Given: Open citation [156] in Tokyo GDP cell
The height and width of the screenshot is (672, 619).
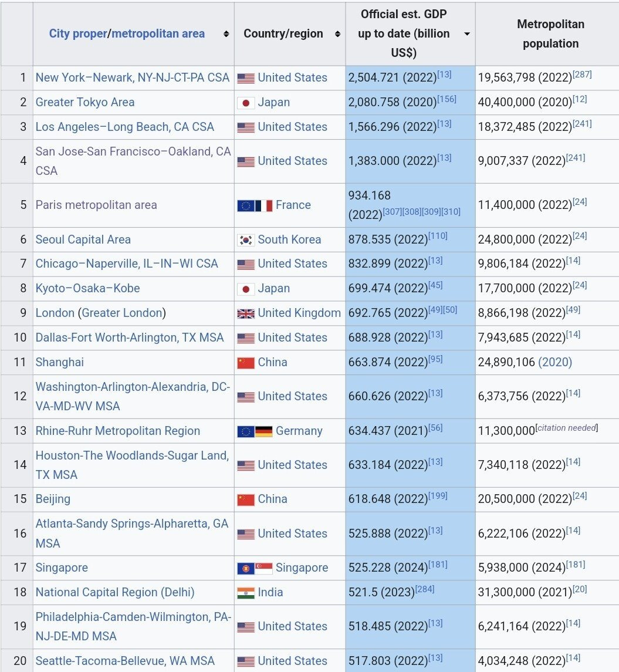Looking at the screenshot, I should tap(447, 99).
